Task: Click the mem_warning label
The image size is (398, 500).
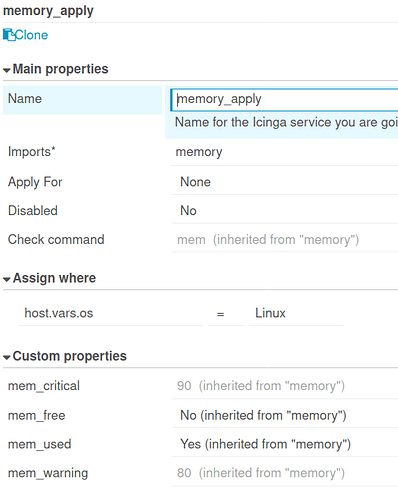Action: pyautogui.click(x=48, y=473)
